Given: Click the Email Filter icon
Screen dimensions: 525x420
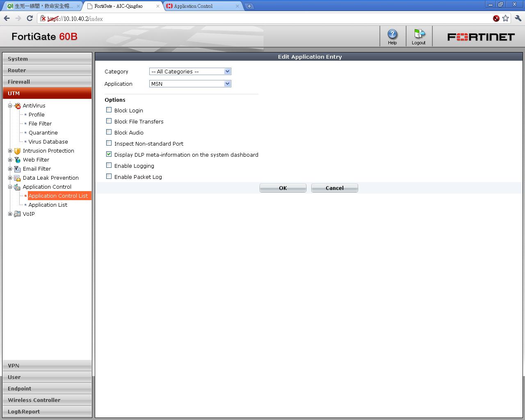Looking at the screenshot, I should tap(17, 169).
